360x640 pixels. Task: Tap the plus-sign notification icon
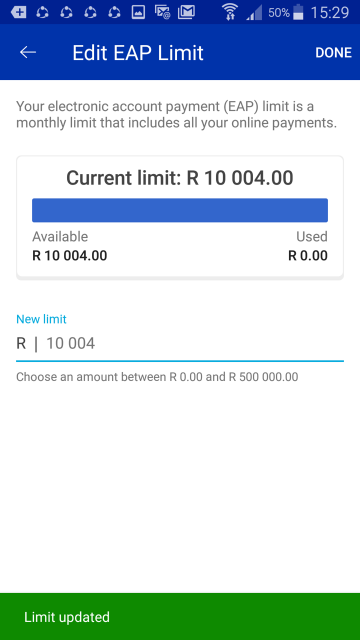(x=18, y=12)
